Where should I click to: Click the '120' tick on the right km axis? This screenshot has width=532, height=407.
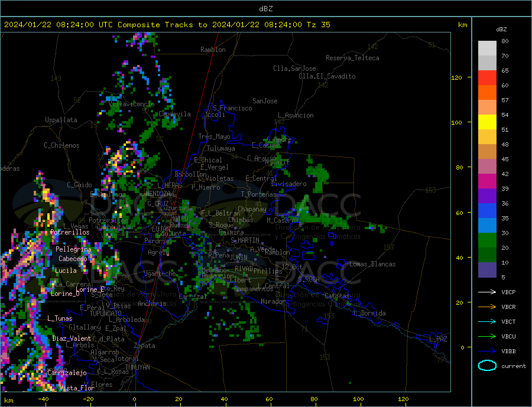tap(457, 77)
